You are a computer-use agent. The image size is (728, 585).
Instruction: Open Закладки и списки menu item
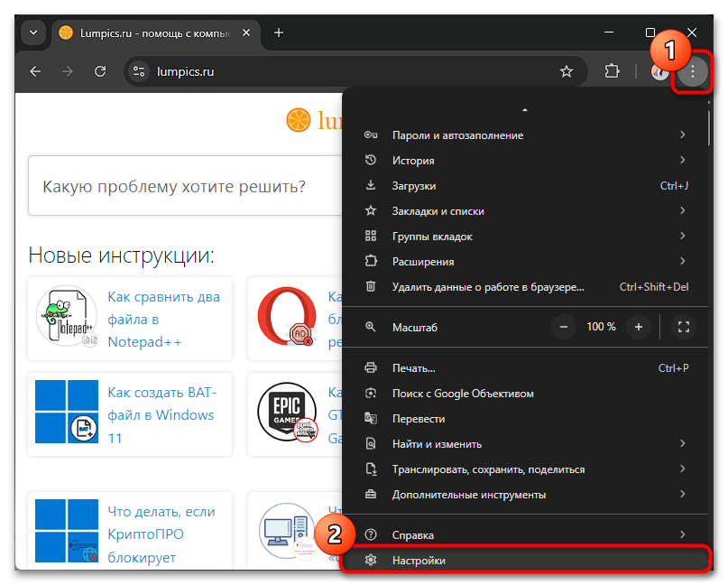point(526,211)
